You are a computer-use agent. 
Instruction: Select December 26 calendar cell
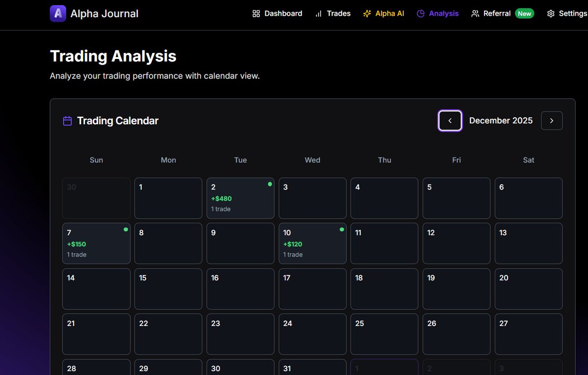pos(457,334)
